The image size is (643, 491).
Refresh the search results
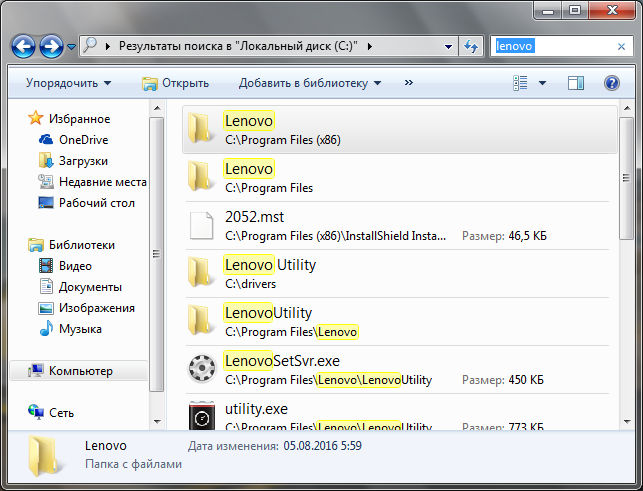click(x=471, y=46)
